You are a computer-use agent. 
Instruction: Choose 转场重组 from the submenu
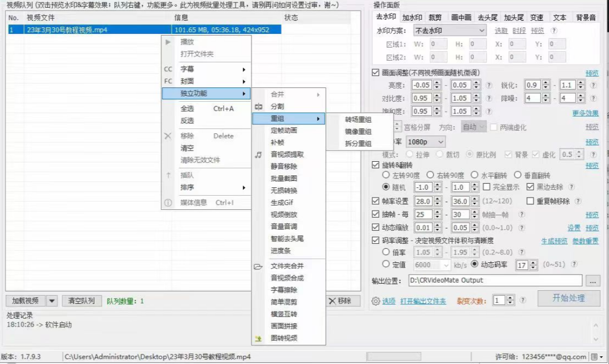click(x=358, y=120)
